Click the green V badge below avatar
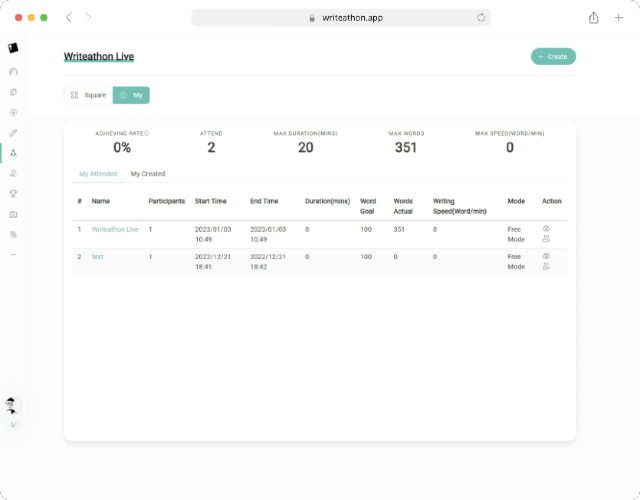 pyautogui.click(x=13, y=425)
